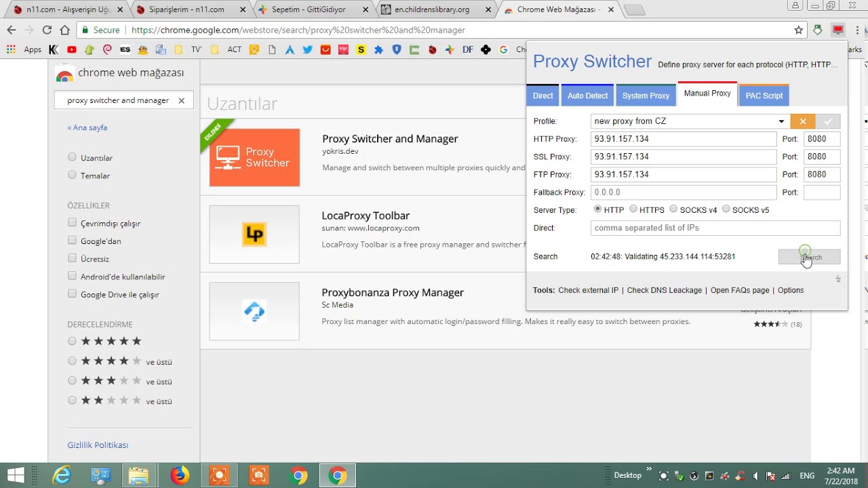Open the FAQs page link
The image size is (868, 488).
click(x=740, y=290)
